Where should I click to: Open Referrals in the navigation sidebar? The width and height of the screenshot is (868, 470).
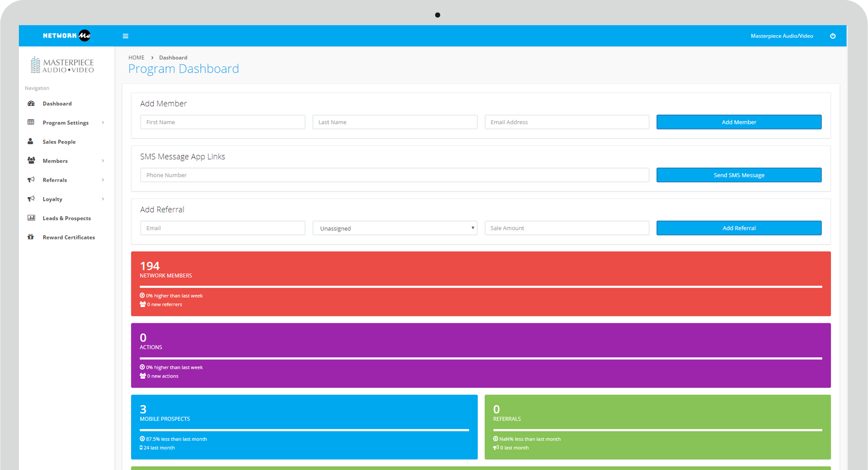(x=55, y=180)
